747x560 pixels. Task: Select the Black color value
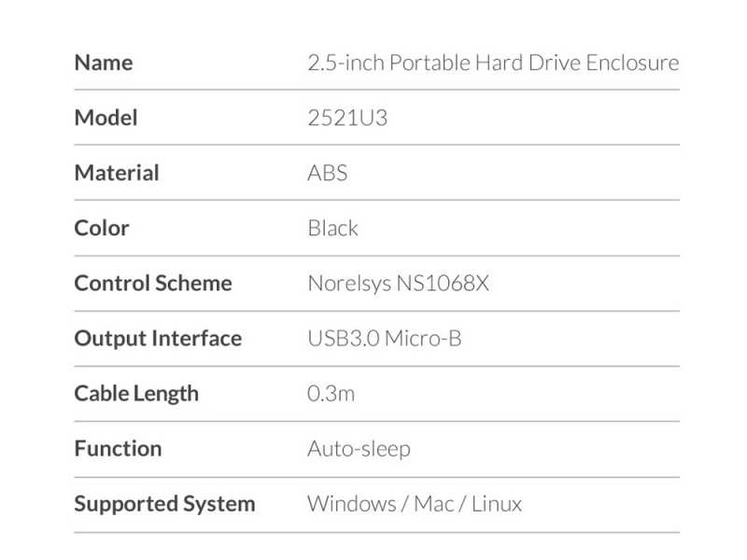(332, 228)
